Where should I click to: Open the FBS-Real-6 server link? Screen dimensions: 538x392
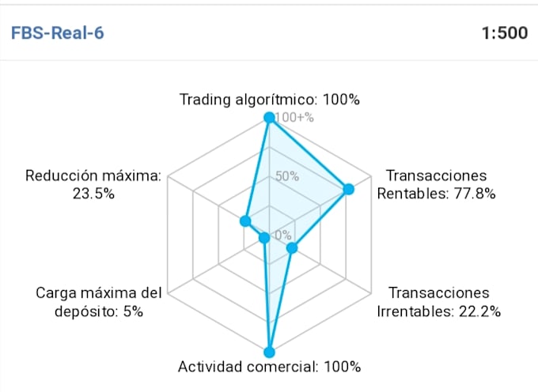click(x=57, y=33)
